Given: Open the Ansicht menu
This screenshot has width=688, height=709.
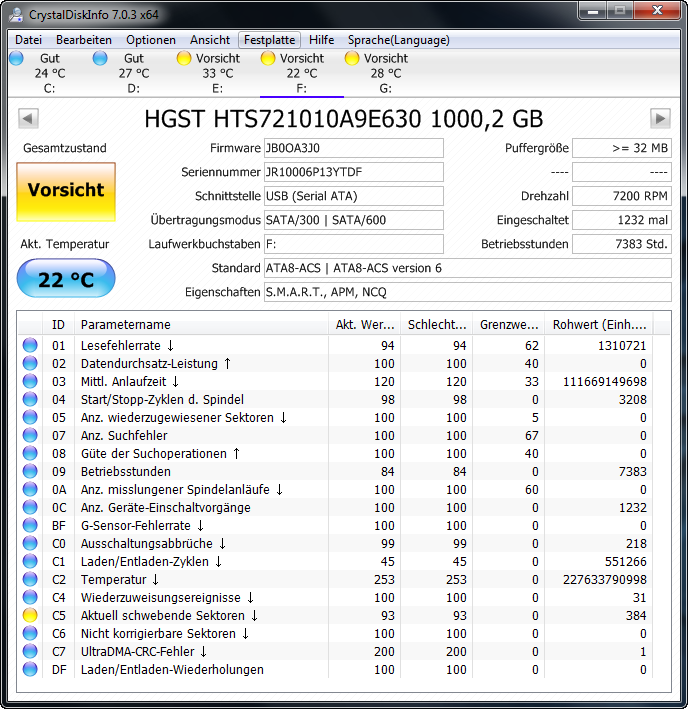Looking at the screenshot, I should tap(210, 40).
